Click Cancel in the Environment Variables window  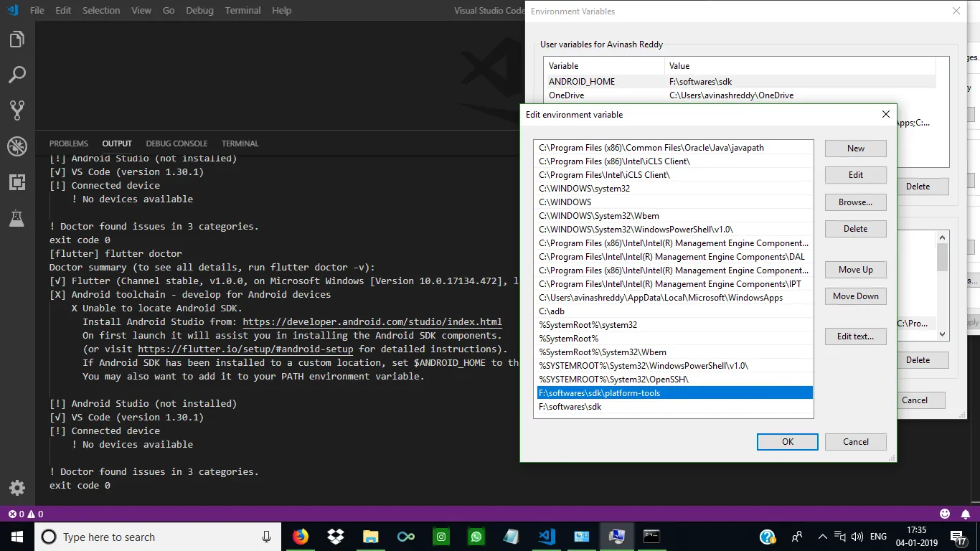(x=915, y=400)
